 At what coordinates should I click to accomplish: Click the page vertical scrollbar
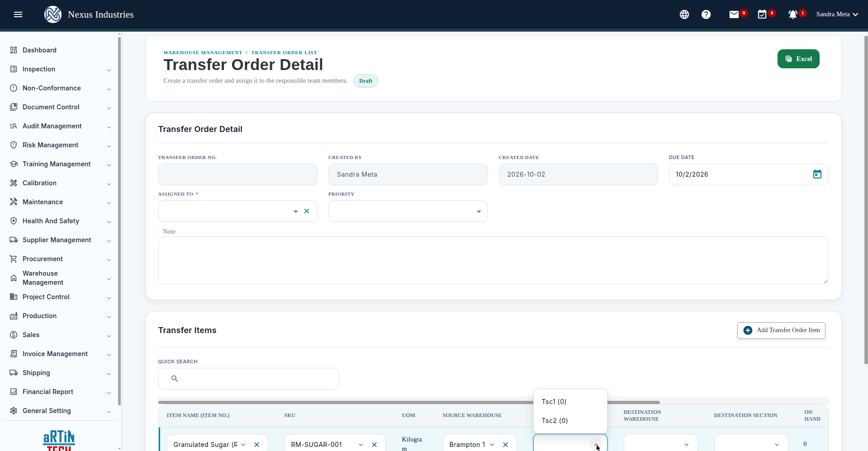point(866,199)
